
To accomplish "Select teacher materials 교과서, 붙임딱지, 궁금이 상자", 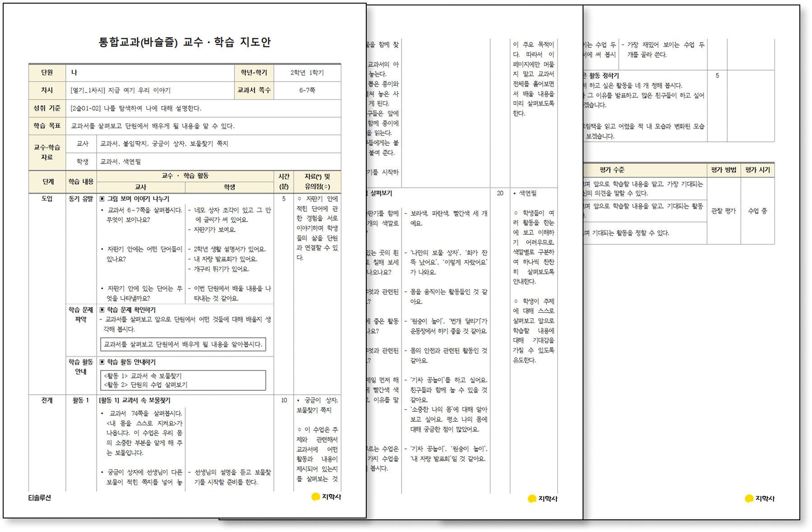I will coord(164,144).
